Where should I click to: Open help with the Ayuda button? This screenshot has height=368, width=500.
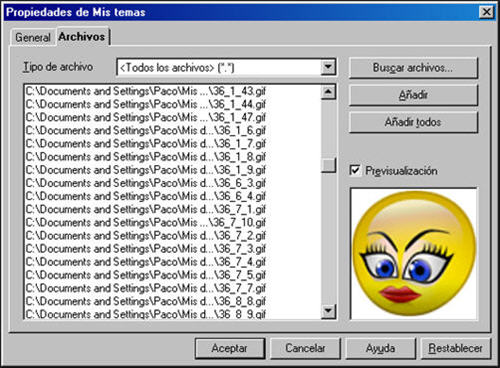click(381, 349)
